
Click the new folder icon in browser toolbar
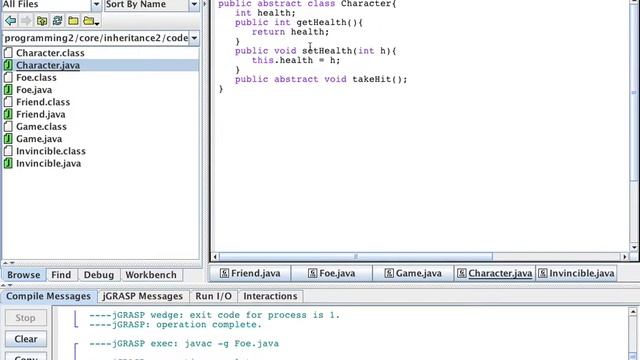73,21
